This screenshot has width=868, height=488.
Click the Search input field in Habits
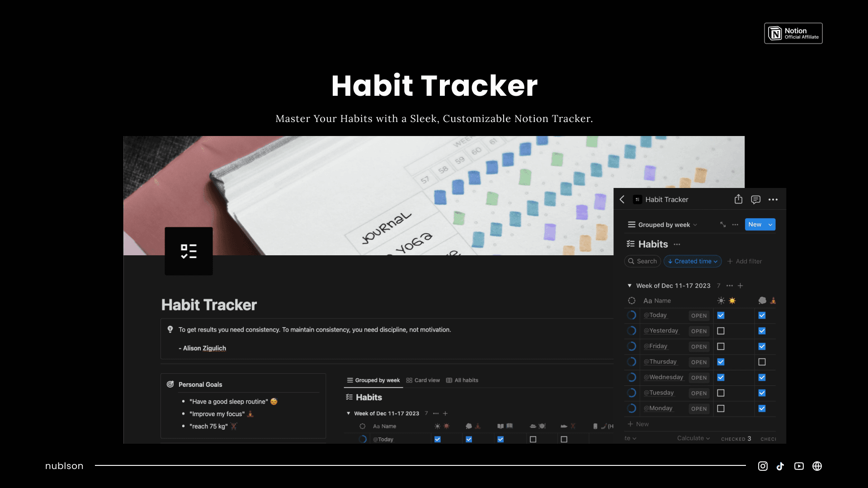(x=643, y=261)
